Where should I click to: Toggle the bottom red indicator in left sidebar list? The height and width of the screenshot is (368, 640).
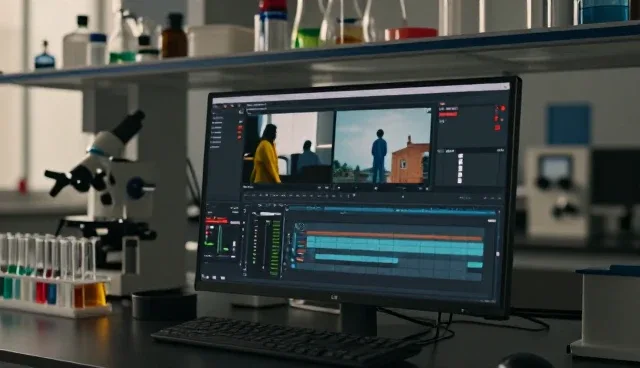[240, 137]
